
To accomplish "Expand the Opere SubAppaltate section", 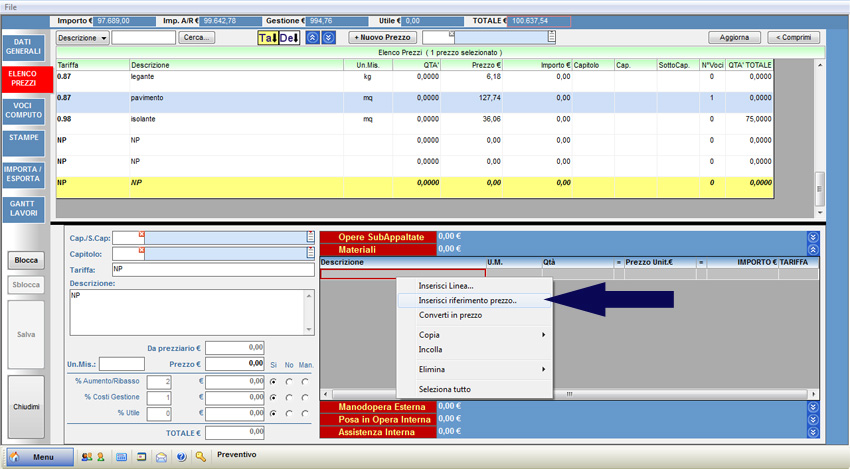I will pyautogui.click(x=812, y=238).
